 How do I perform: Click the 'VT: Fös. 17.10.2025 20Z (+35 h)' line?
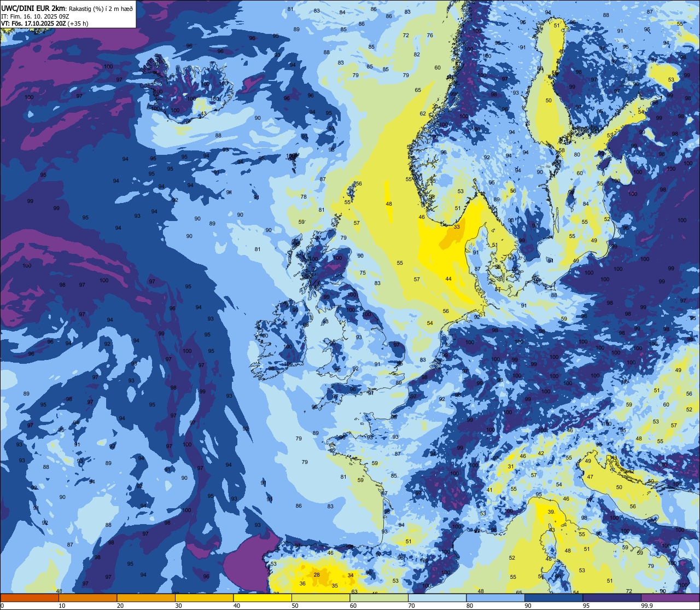pyautogui.click(x=45, y=24)
